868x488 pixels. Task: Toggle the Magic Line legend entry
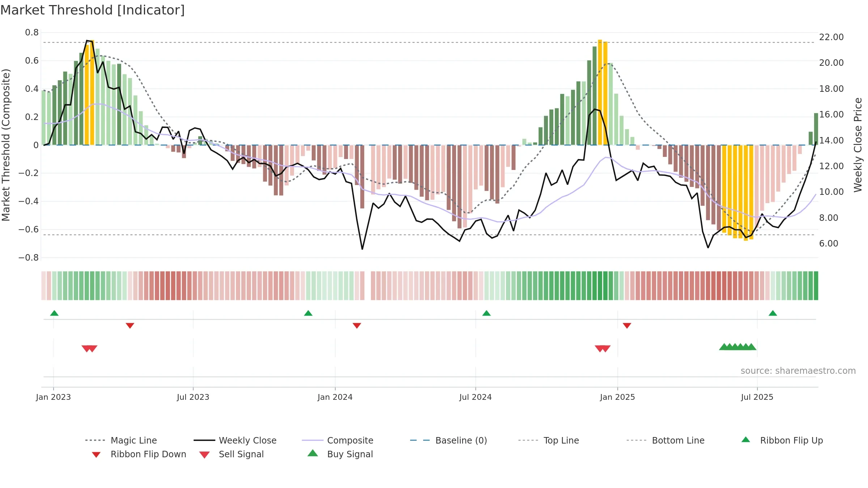121,440
